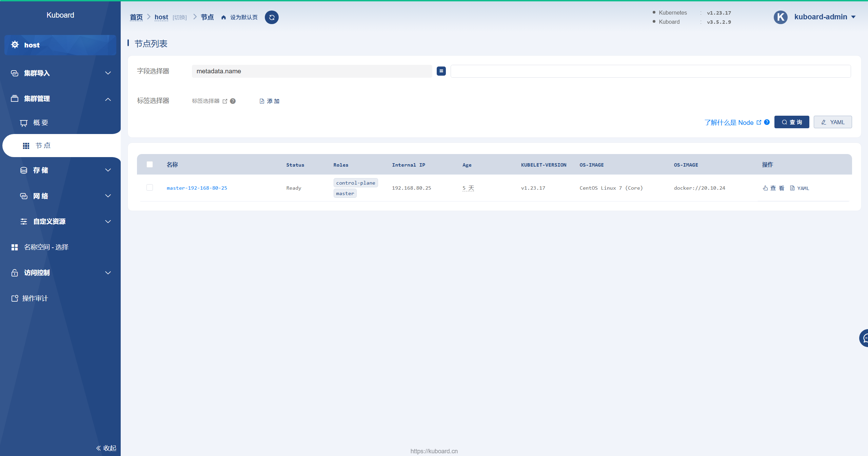Screen dimensions: 868x456
Task: Collapse the sidebar with 收起
Action: (106, 448)
